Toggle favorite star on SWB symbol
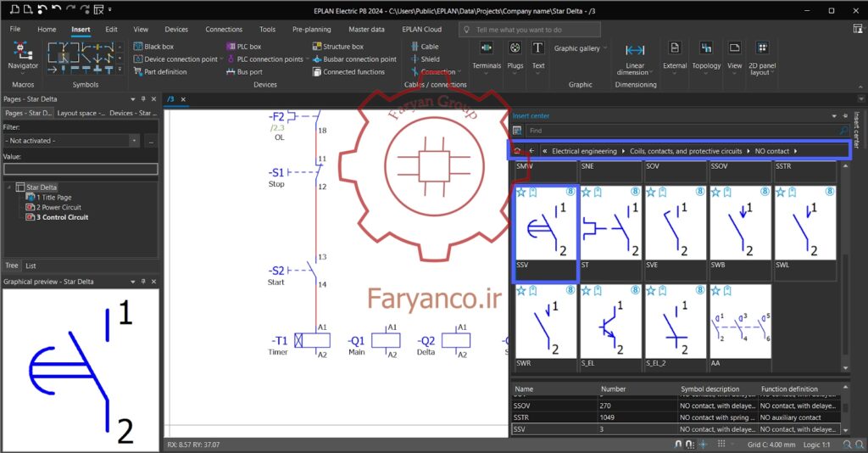The height and width of the screenshot is (453, 868). 715,193
